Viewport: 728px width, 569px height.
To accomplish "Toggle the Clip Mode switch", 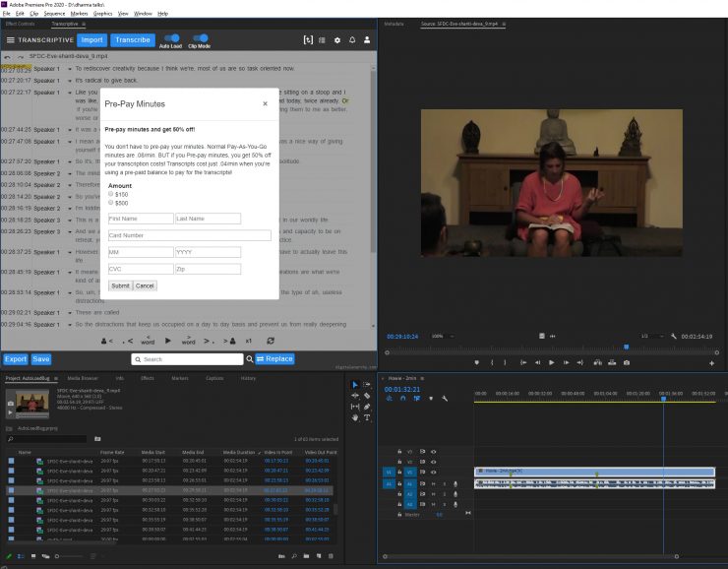I will (199, 38).
